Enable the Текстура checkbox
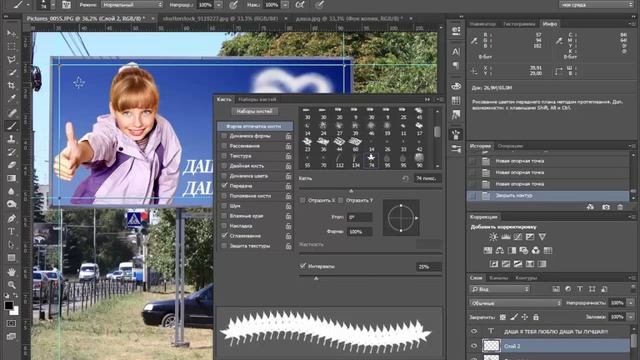The image size is (640, 360). 224,156
